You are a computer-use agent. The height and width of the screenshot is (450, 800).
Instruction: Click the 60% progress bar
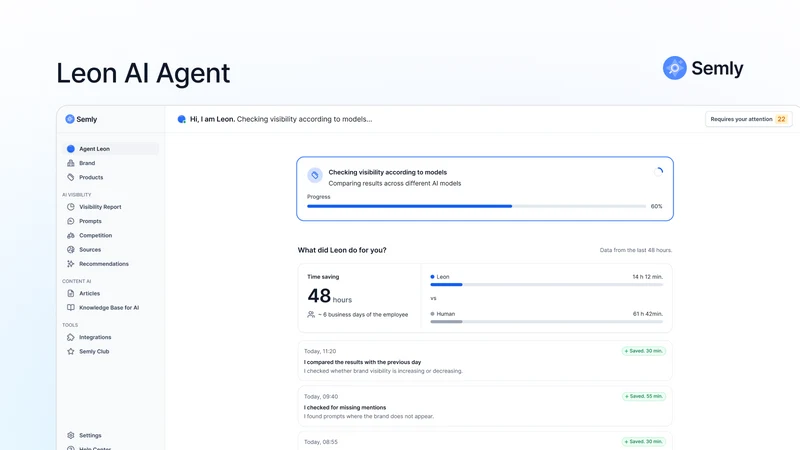[477, 207]
